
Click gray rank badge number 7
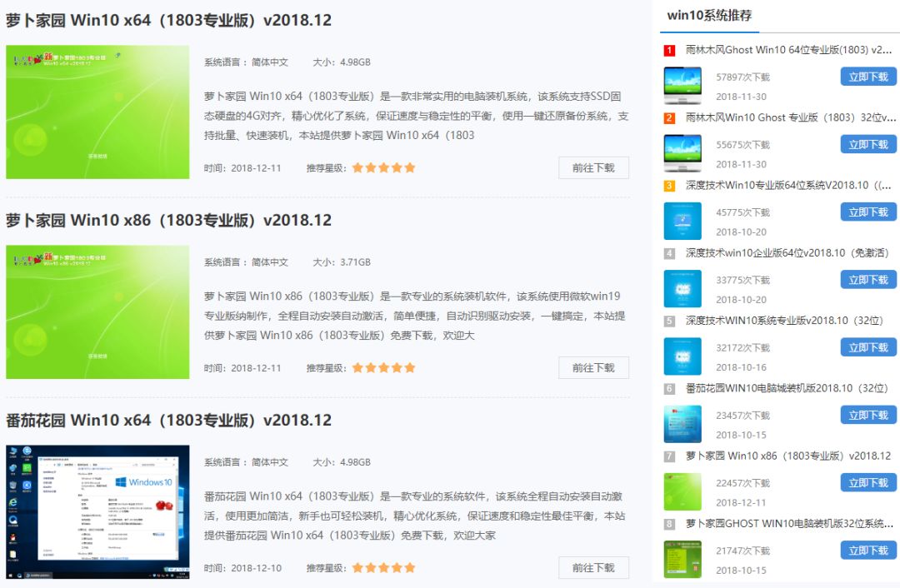[x=669, y=456]
